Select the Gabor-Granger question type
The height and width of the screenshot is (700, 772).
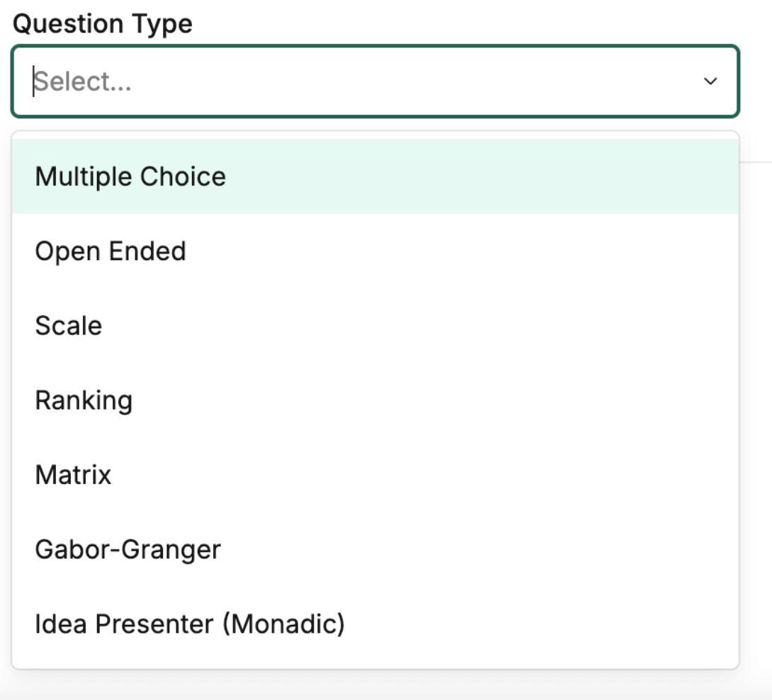[x=128, y=549]
